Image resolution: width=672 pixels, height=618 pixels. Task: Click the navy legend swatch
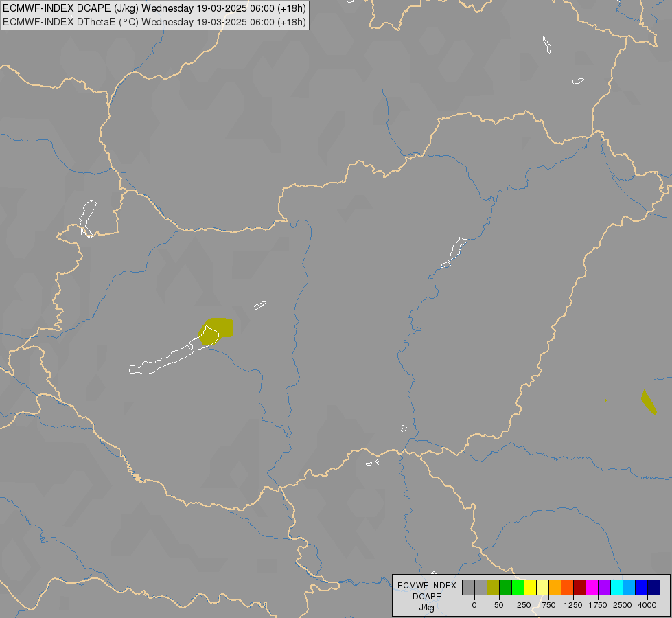click(654, 588)
